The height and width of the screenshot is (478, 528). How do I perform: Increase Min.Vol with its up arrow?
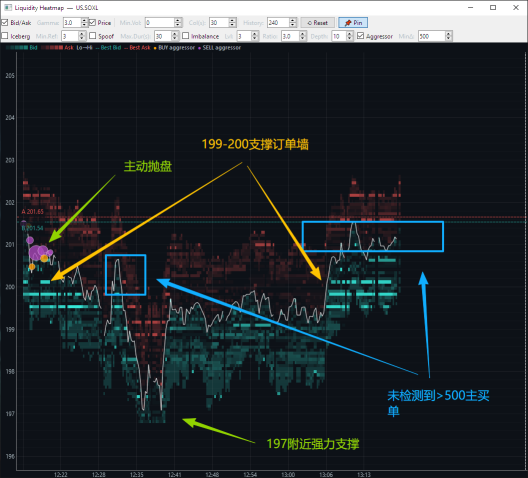[x=178, y=21]
